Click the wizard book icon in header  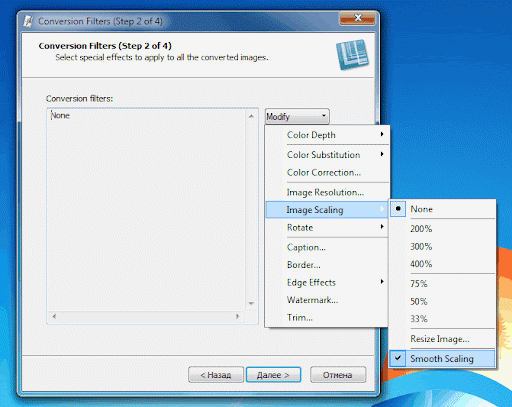pyautogui.click(x=352, y=54)
